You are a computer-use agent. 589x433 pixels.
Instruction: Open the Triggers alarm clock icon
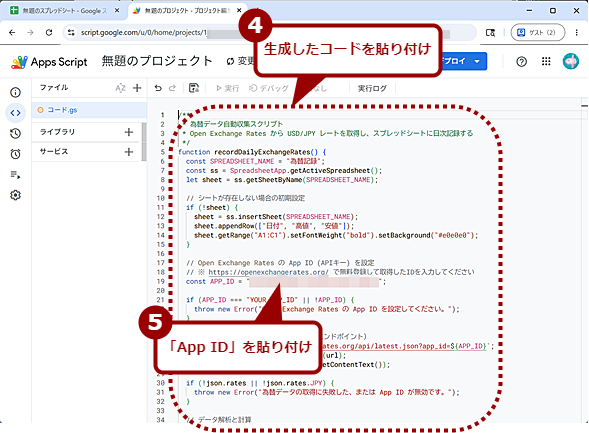(x=15, y=154)
